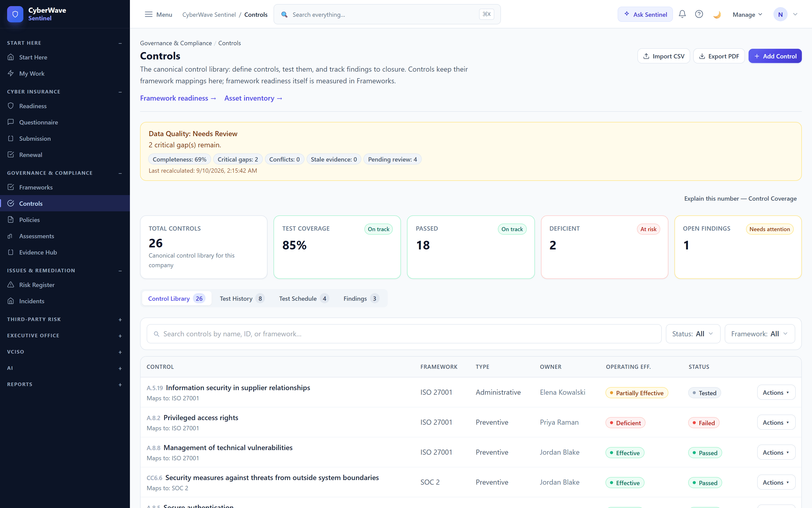Click the Incidents sidebar icon
The width and height of the screenshot is (812, 508).
[x=11, y=301]
